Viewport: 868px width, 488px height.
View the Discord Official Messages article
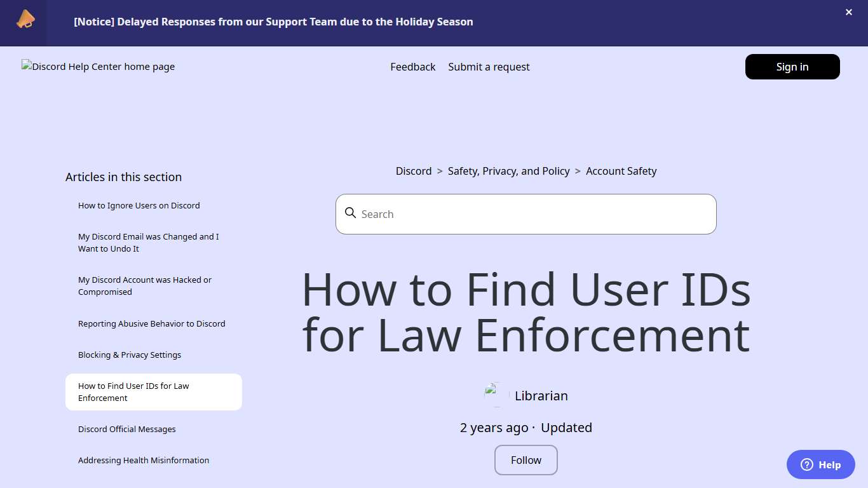coord(126,429)
